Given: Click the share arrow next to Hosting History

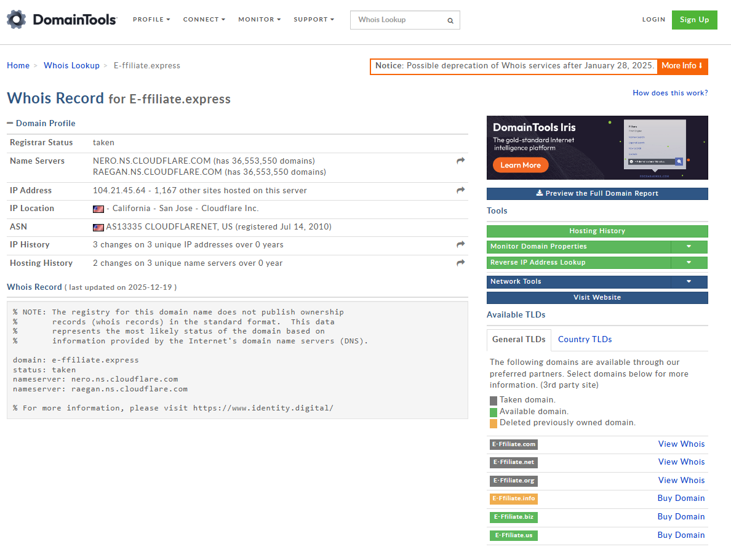Looking at the screenshot, I should pyautogui.click(x=460, y=263).
